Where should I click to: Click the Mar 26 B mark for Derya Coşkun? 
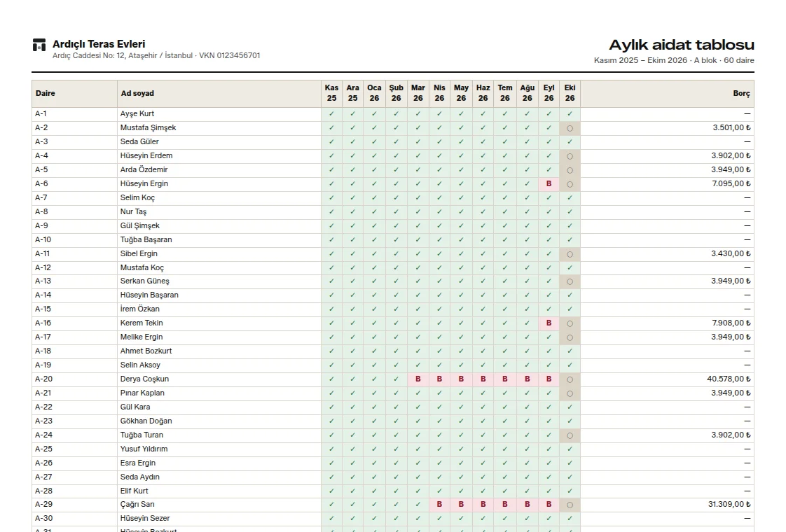click(418, 379)
